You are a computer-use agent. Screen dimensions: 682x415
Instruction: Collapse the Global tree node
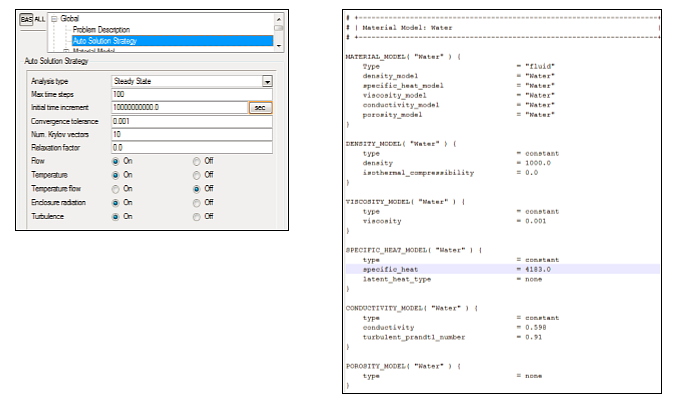tap(54, 19)
